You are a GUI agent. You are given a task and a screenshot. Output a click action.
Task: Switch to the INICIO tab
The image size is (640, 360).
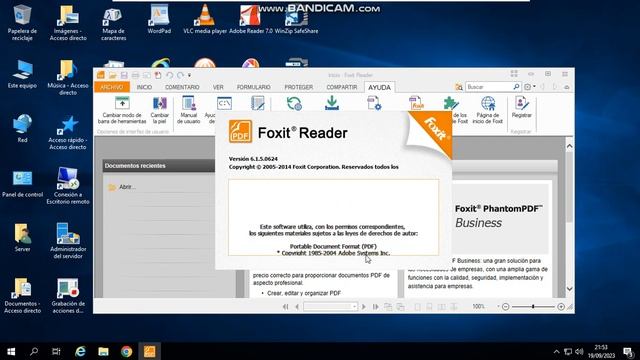point(144,87)
